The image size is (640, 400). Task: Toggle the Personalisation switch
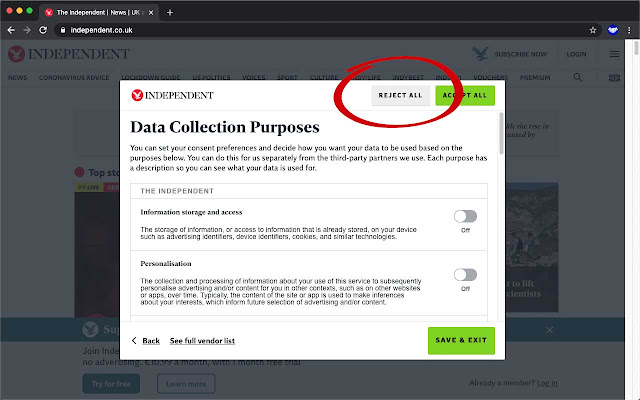pyautogui.click(x=465, y=275)
